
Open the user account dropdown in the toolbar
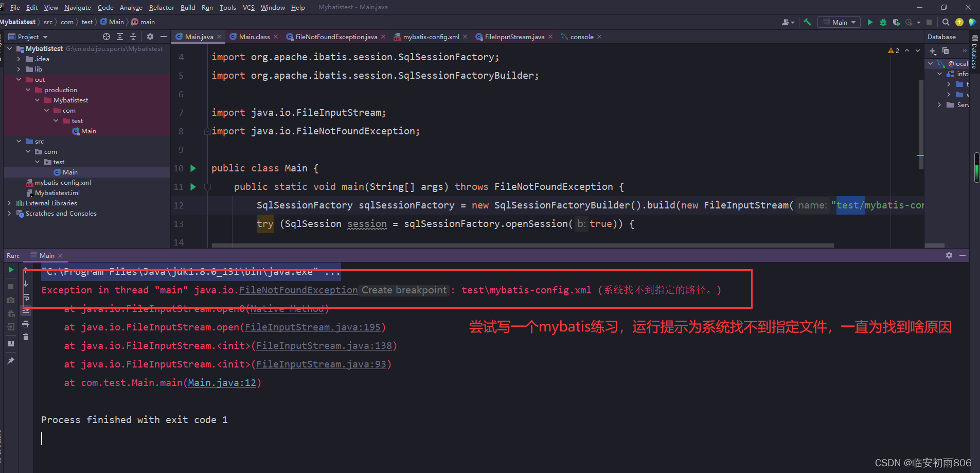point(788,22)
